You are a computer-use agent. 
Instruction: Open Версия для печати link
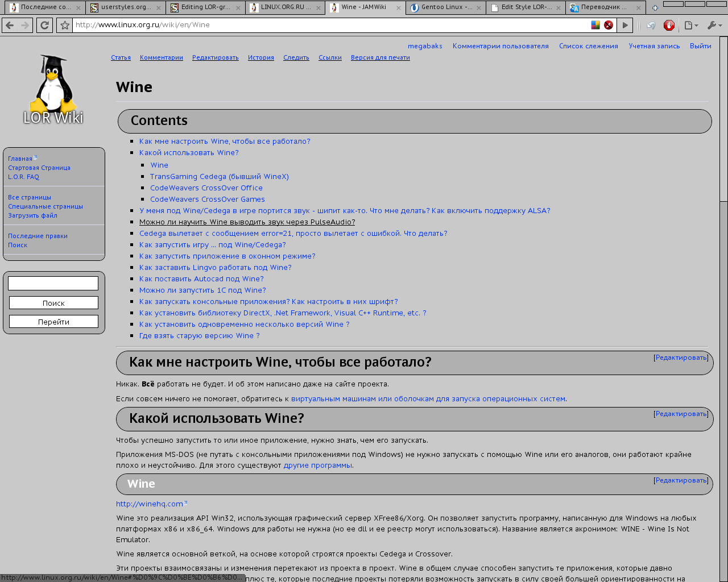[380, 57]
